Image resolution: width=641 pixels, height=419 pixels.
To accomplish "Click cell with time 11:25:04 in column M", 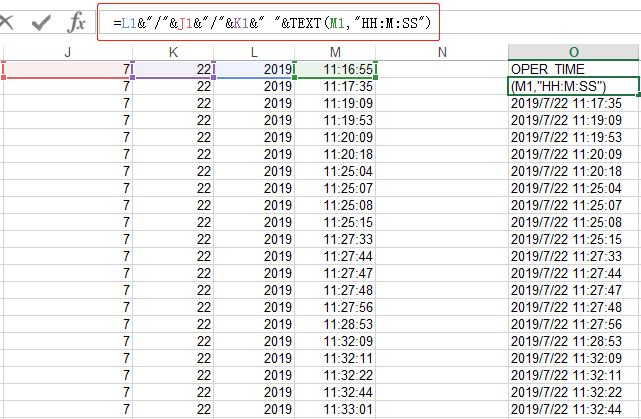I will 335,171.
